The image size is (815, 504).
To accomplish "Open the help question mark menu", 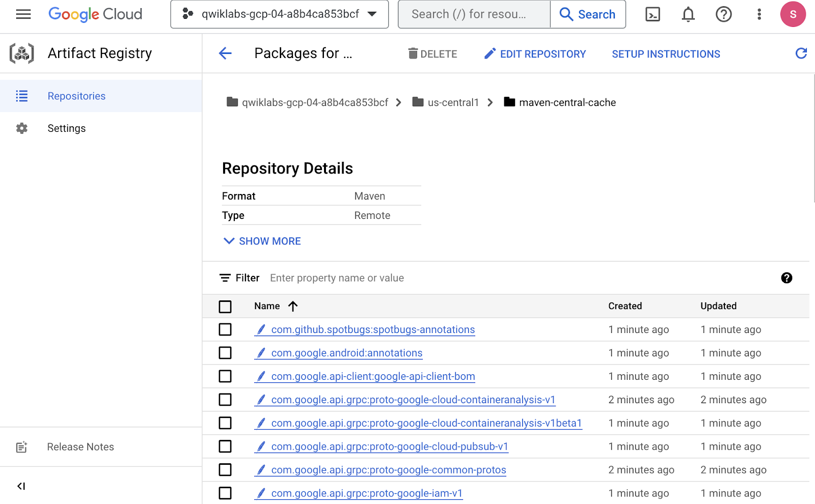I will (723, 14).
